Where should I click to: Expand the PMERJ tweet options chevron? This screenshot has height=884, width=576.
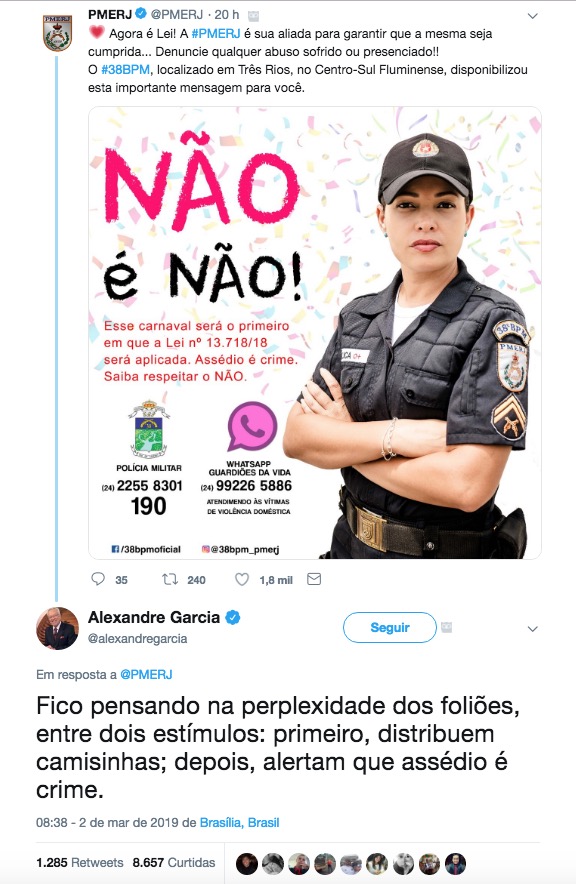pos(532,16)
